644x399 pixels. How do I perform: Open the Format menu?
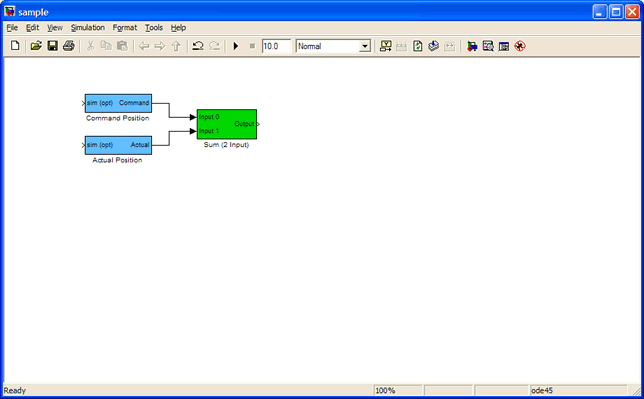(x=124, y=28)
